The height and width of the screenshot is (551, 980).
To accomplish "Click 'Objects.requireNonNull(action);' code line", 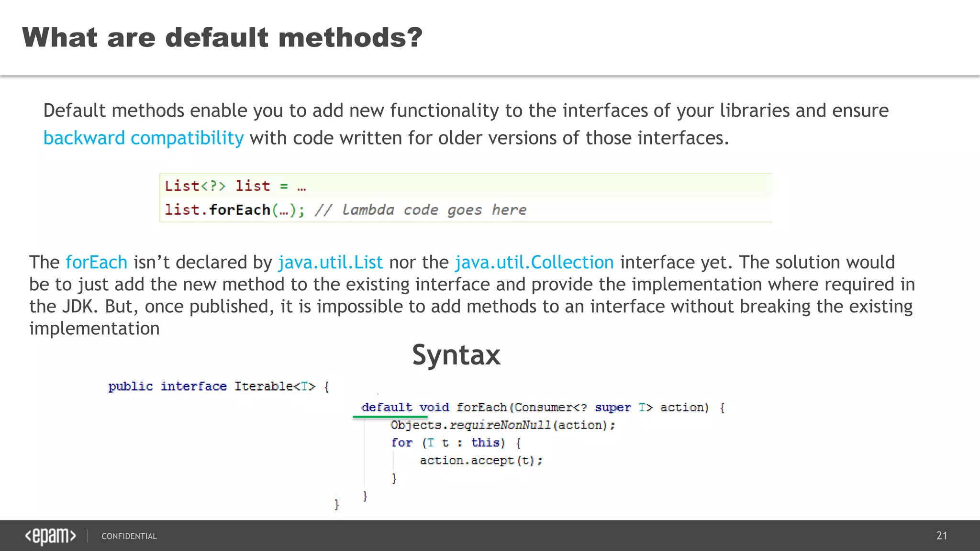I will pyautogui.click(x=502, y=425).
